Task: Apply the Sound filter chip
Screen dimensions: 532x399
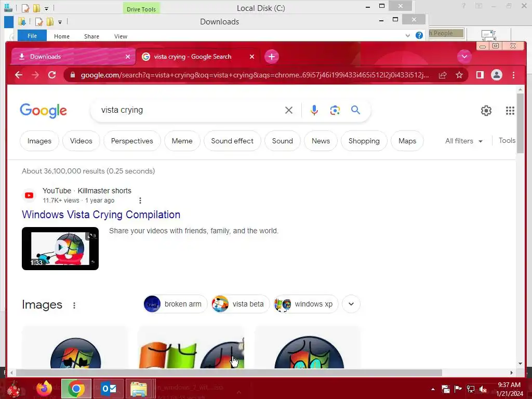Action: pyautogui.click(x=282, y=141)
